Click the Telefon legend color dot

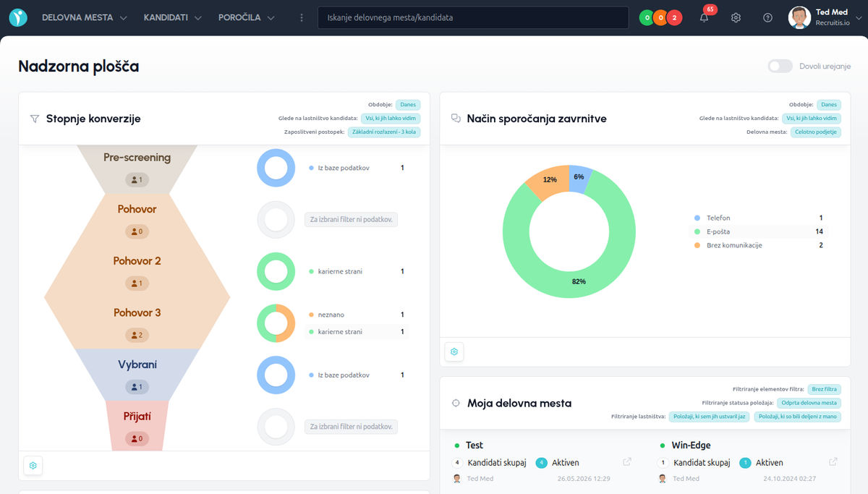pyautogui.click(x=697, y=218)
